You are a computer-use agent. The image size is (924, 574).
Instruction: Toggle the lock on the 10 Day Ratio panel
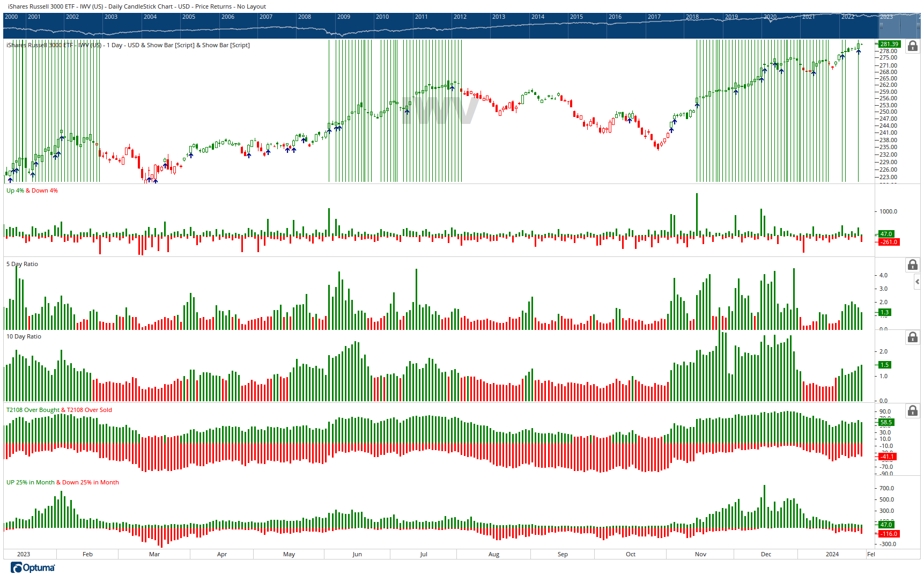(x=912, y=337)
